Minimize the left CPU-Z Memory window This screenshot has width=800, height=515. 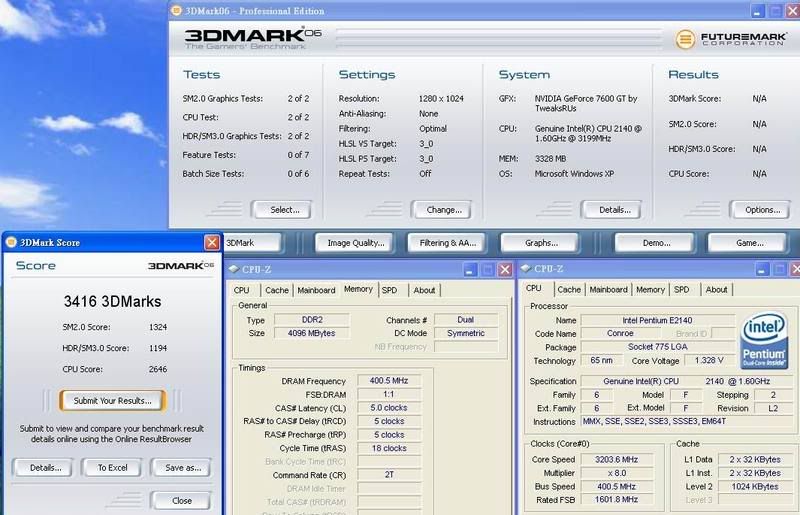[470, 269]
